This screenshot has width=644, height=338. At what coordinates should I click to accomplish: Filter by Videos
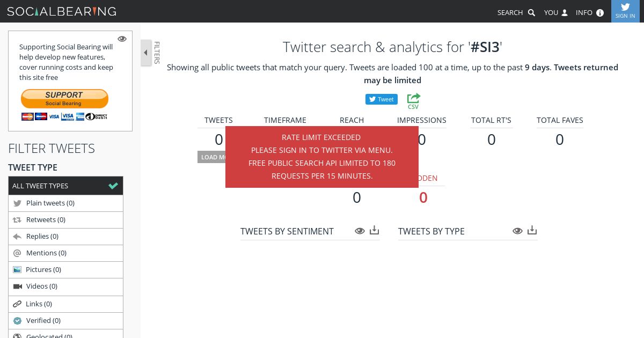coord(65,286)
